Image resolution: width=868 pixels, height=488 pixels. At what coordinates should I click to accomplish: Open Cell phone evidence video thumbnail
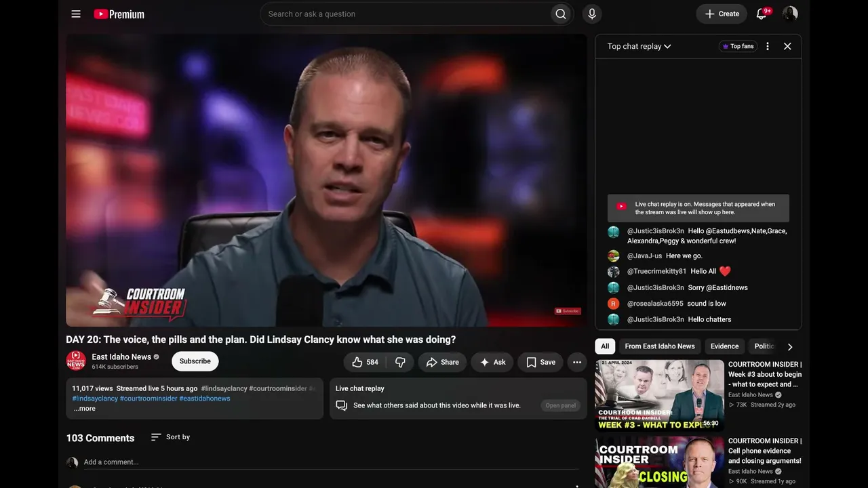pos(660,462)
